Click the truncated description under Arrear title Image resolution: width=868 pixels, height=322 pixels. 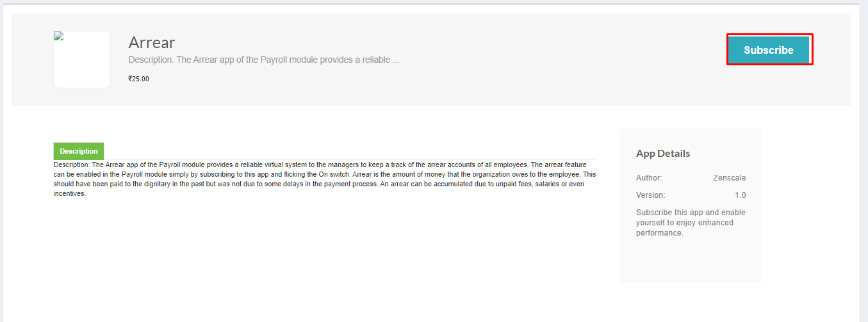pos(264,60)
